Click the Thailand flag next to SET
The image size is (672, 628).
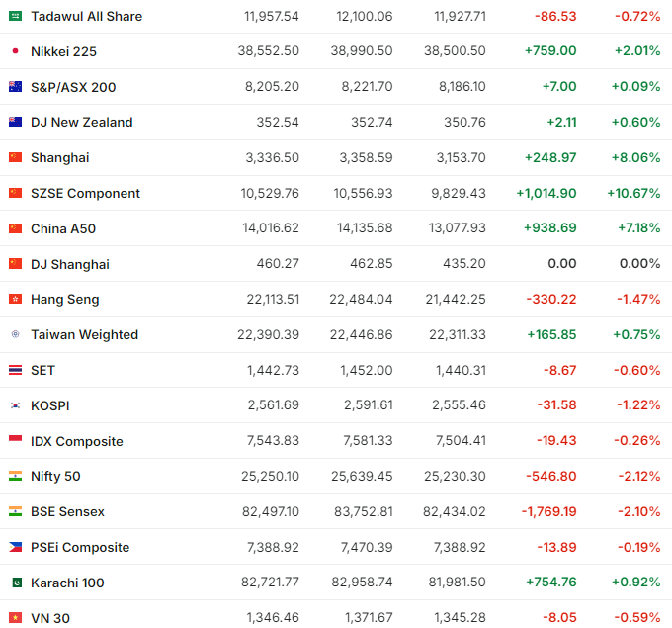[x=15, y=370]
